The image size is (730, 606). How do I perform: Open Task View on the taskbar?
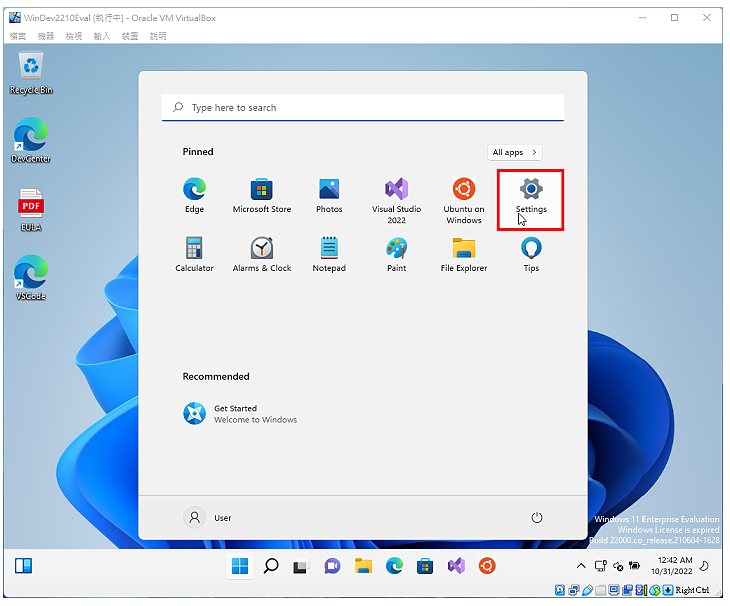click(301, 566)
